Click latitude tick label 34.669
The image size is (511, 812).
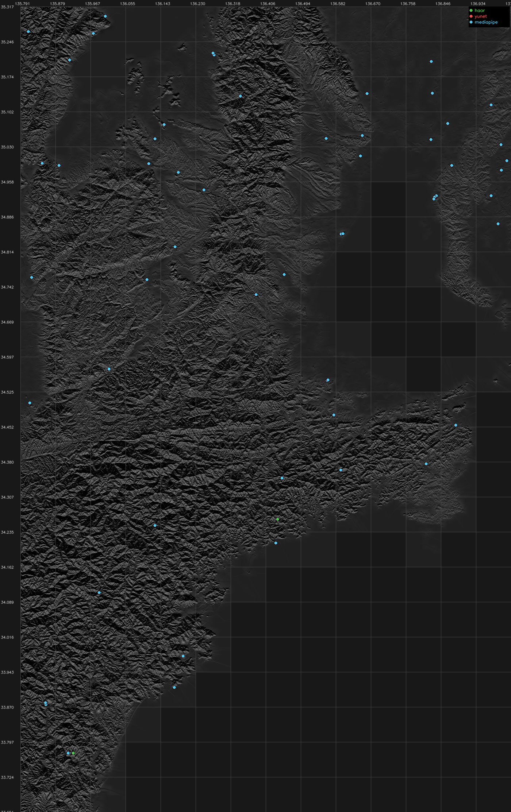tap(7, 322)
